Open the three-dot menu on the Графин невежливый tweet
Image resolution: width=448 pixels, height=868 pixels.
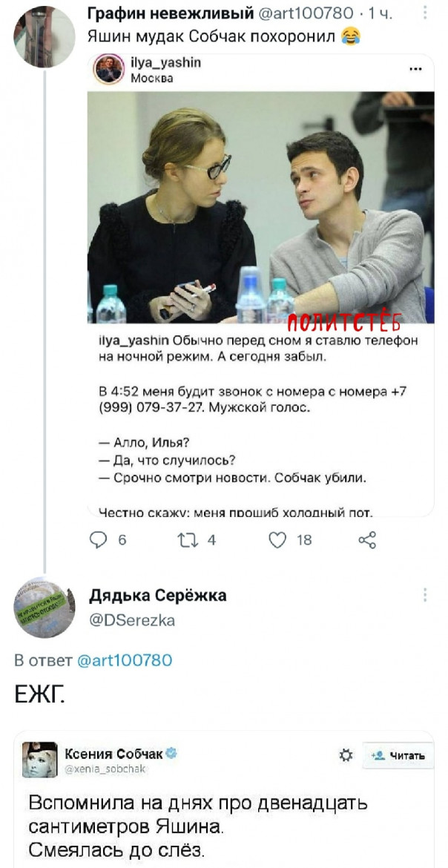click(x=425, y=13)
